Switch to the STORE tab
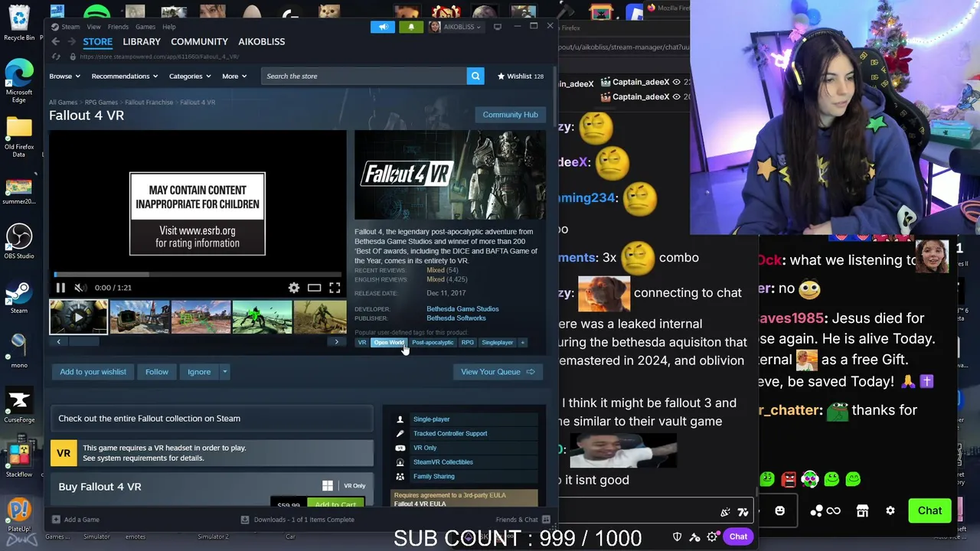Screen dimensions: 980x551 coord(97,41)
